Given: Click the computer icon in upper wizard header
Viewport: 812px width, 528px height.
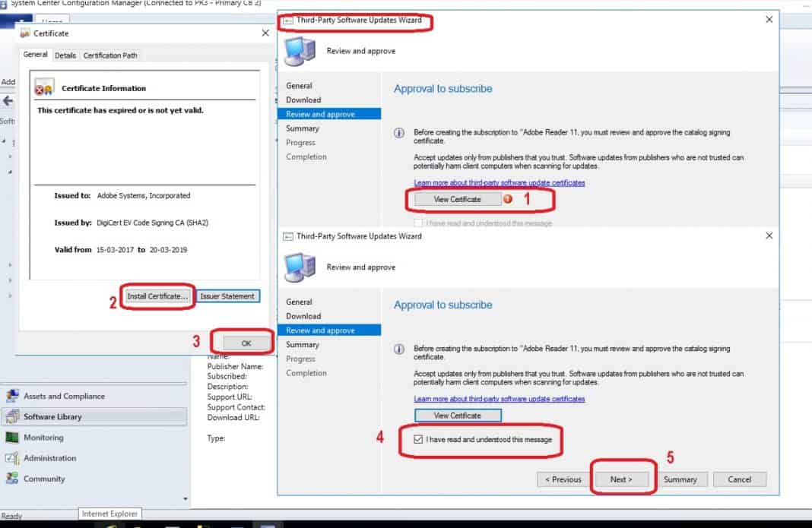Looking at the screenshot, I should coord(300,51).
